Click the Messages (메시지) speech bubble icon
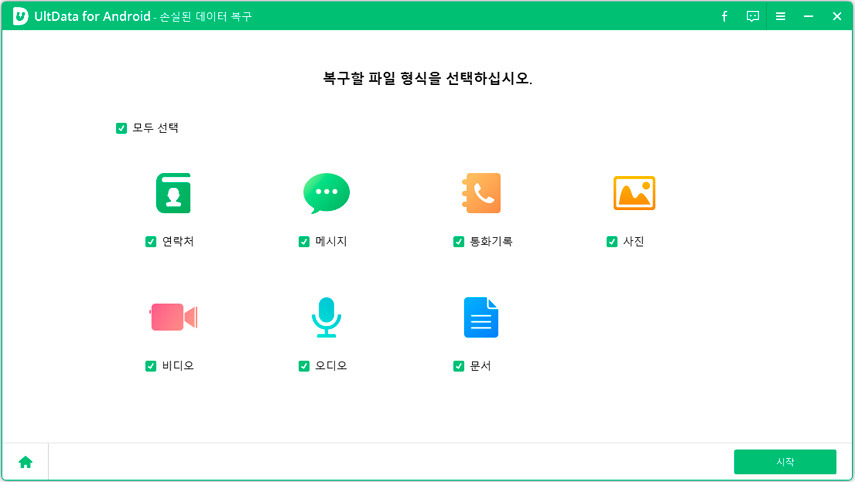This screenshot has width=855, height=482. pos(326,193)
